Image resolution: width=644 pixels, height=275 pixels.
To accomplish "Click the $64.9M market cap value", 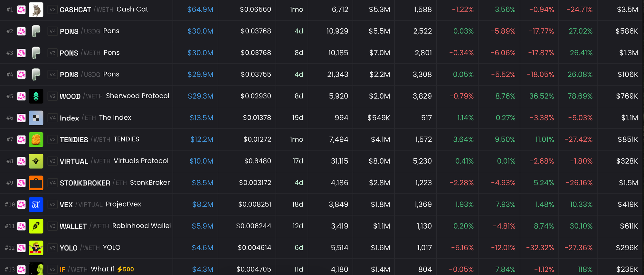I will pos(200,10).
